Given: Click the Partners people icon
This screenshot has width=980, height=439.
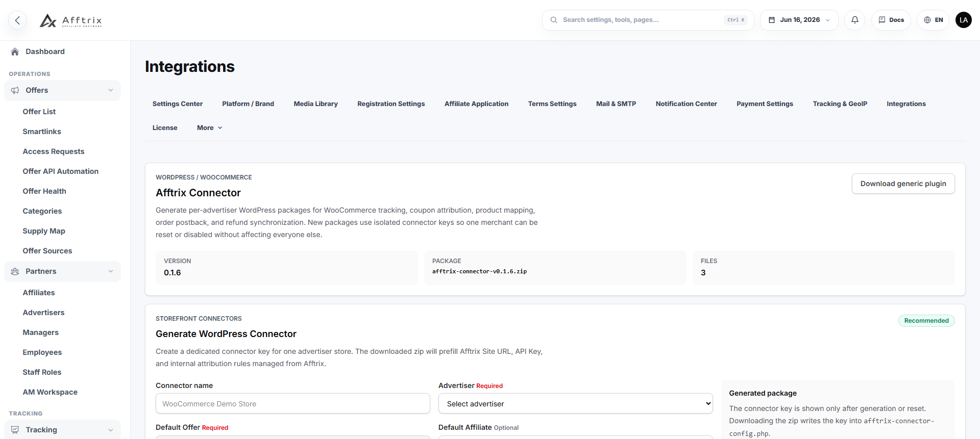Looking at the screenshot, I should pyautogui.click(x=15, y=271).
